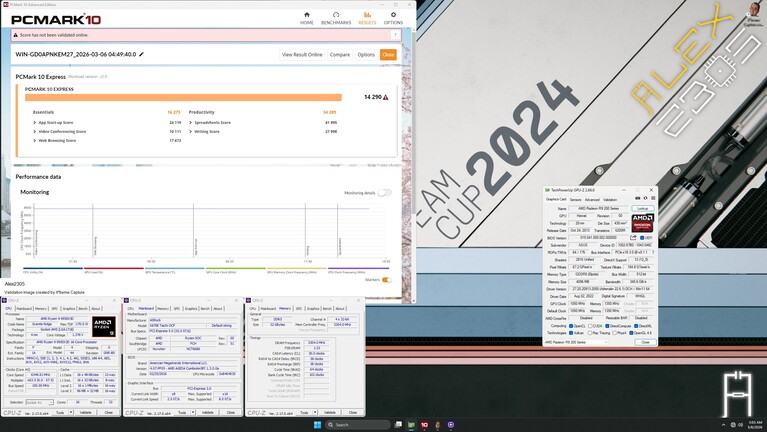Edit result name with the pencil icon

tap(141, 54)
